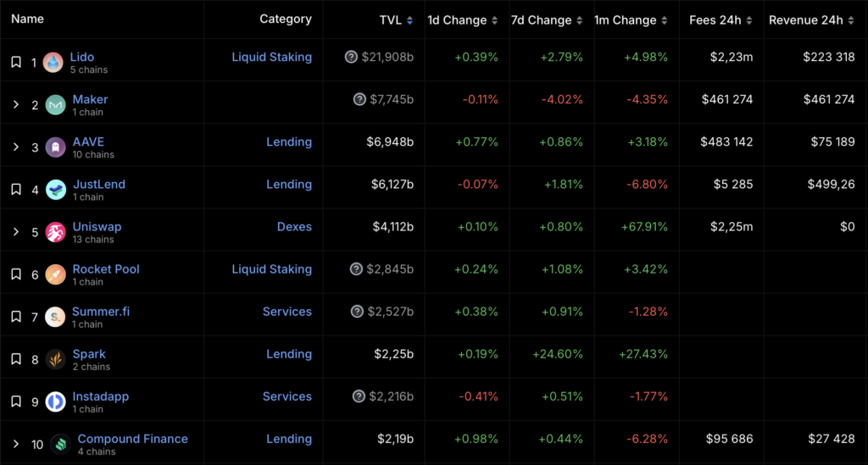
Task: Expand the Compound Finance row
Action: [x=15, y=444]
